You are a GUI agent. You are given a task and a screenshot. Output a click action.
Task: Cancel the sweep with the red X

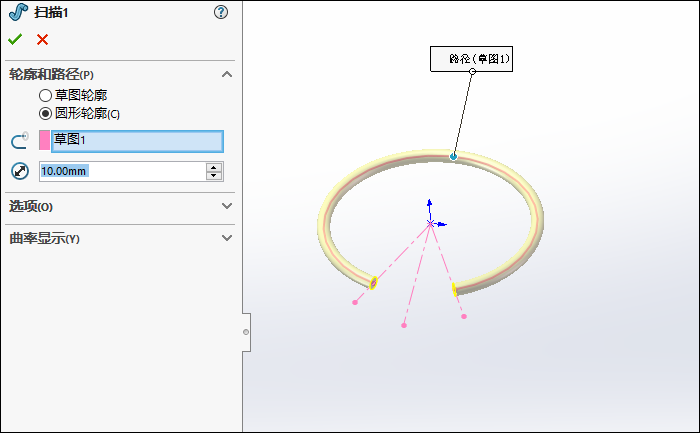pyautogui.click(x=42, y=40)
